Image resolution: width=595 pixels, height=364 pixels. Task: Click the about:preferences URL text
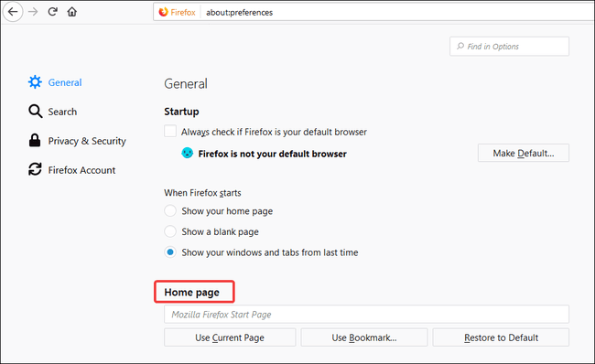pyautogui.click(x=239, y=13)
